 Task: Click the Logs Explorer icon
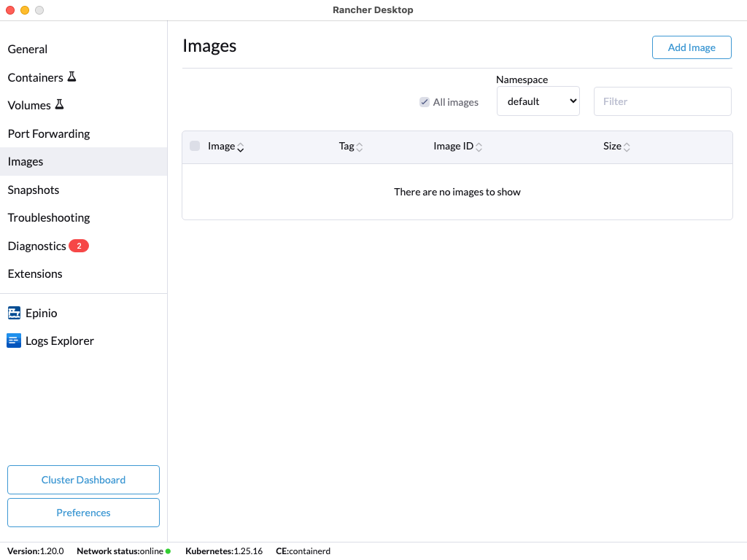[14, 341]
